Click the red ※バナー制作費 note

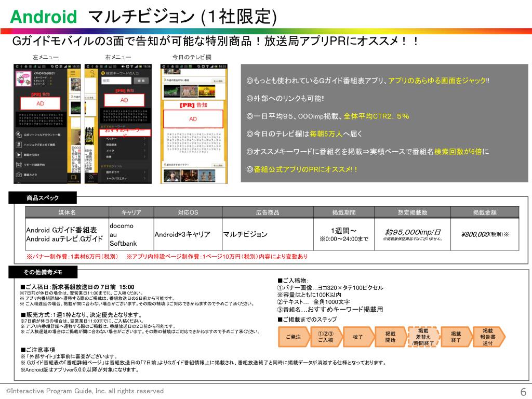(x=72, y=257)
